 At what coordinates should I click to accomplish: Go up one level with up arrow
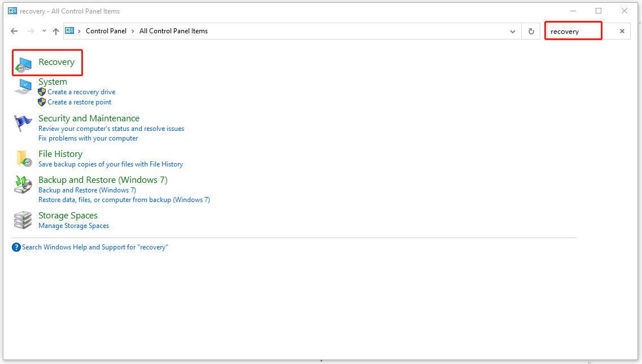tap(55, 32)
